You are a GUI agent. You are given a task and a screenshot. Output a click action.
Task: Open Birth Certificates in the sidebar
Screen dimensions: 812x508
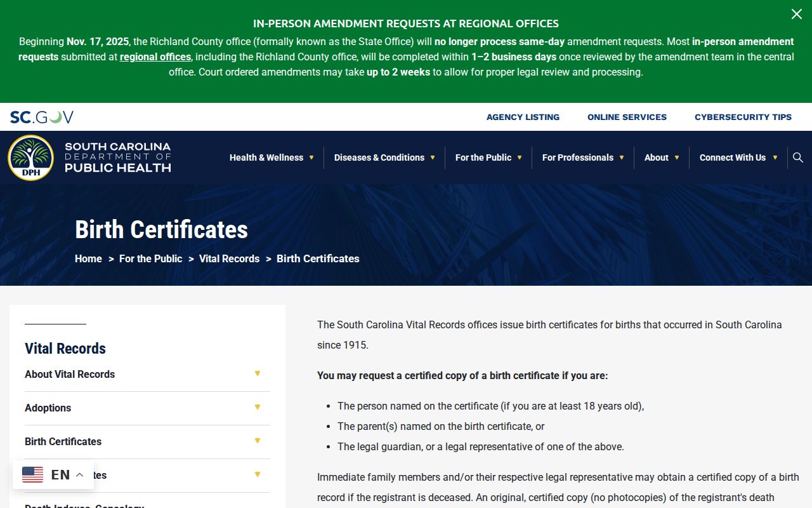63,441
